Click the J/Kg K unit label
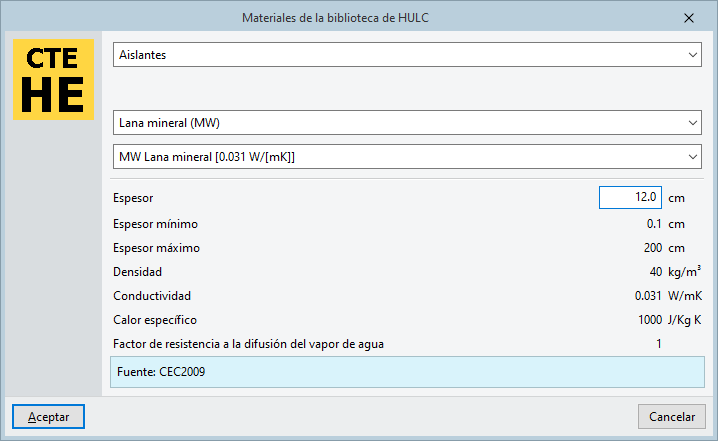 tap(685, 320)
